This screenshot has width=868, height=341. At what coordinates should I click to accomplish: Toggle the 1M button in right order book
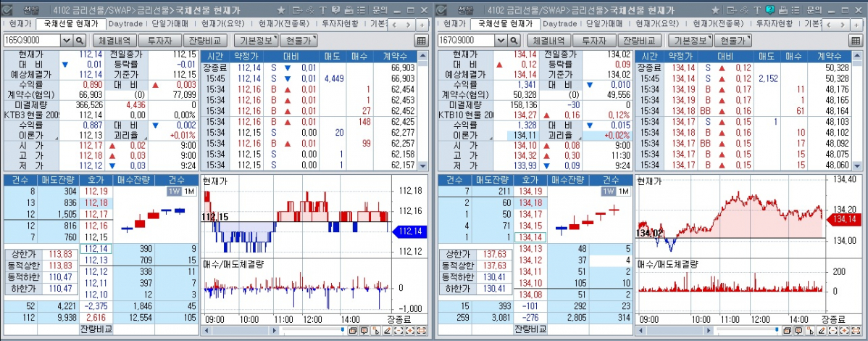(623, 192)
